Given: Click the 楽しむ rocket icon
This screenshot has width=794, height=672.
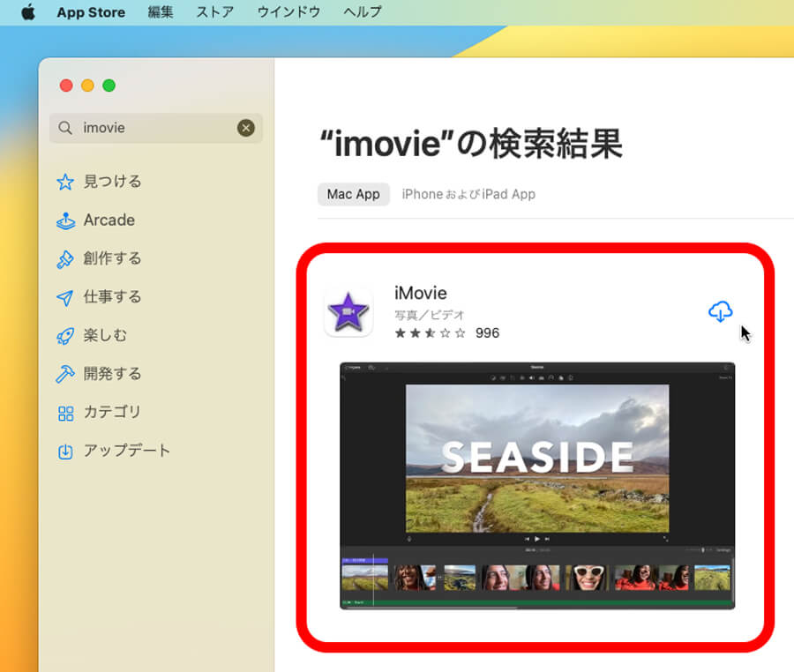Looking at the screenshot, I should pos(65,336).
